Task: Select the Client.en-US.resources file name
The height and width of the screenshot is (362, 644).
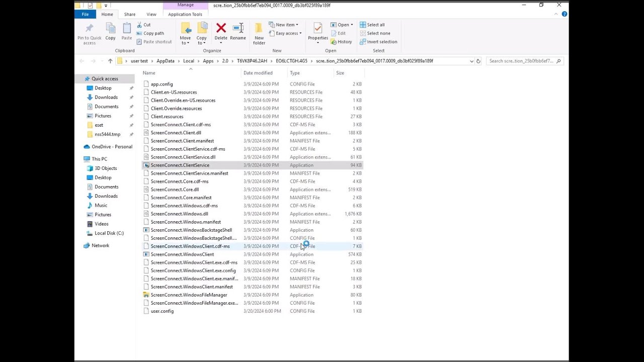Action: tap(174, 93)
